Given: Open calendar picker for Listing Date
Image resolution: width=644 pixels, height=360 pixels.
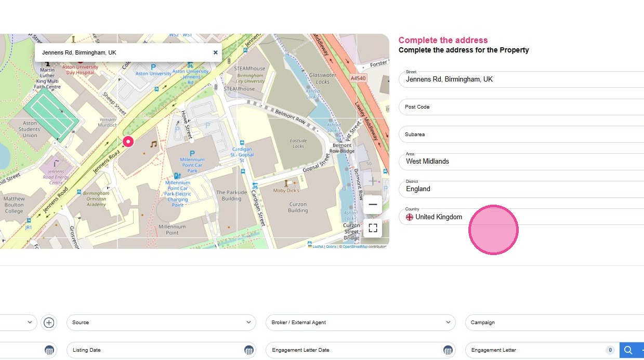Looking at the screenshot, I should [x=248, y=350].
